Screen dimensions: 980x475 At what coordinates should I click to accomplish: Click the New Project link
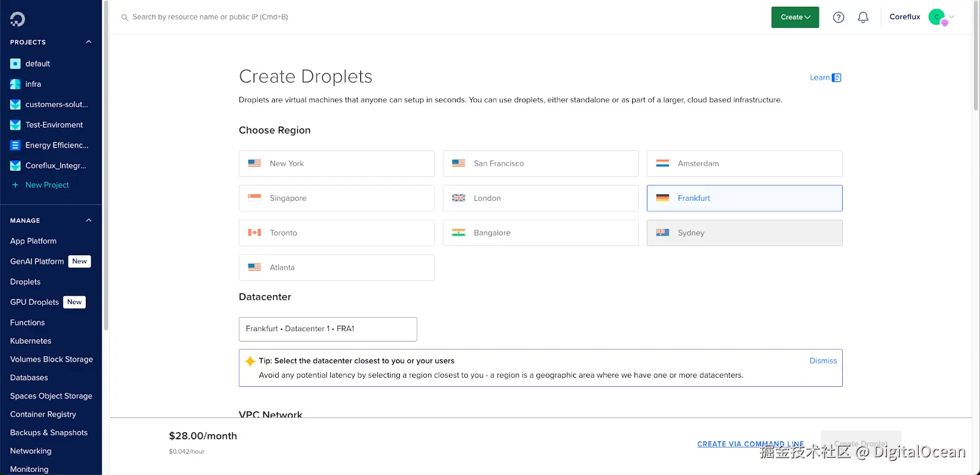[x=47, y=185]
